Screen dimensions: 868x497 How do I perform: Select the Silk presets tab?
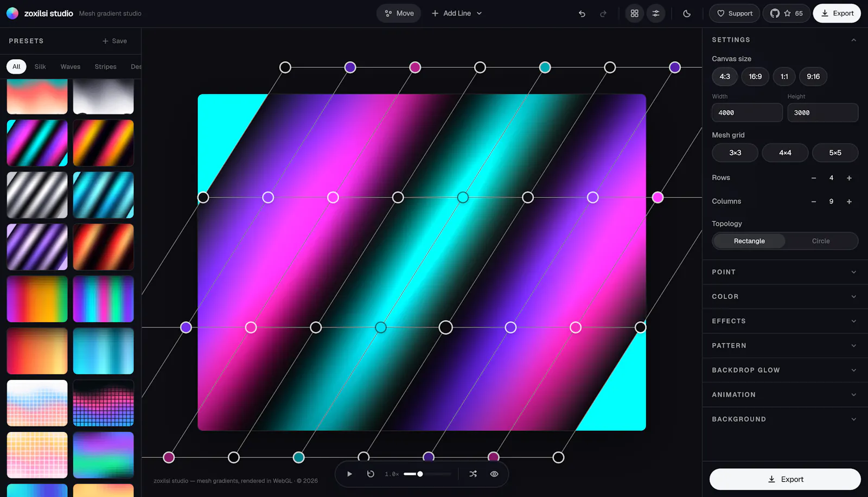pyautogui.click(x=40, y=67)
